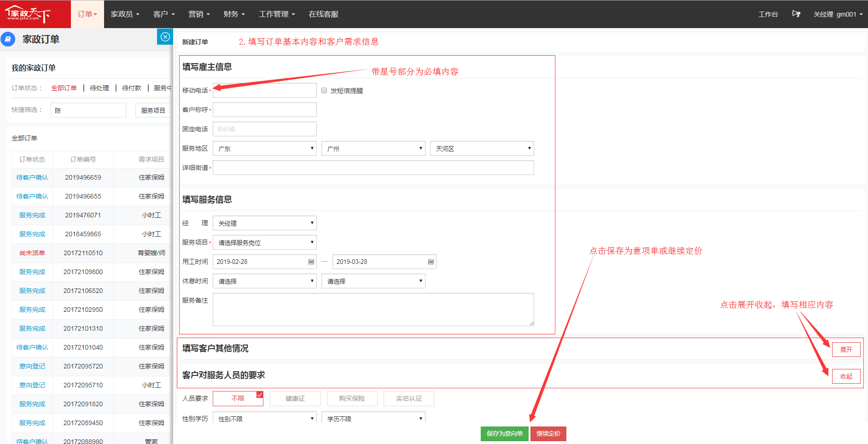
Task: Click the 详细街道 input field
Action: coord(373,168)
